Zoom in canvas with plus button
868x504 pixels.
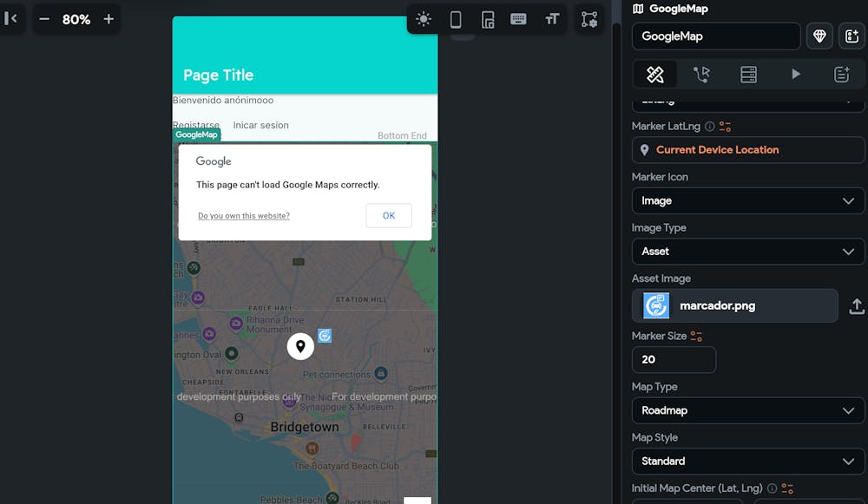(108, 19)
